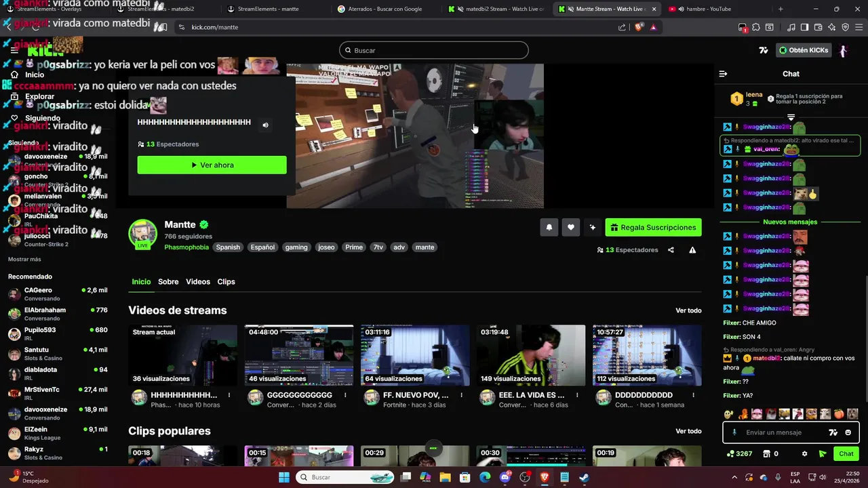
Task: Open Brave playlist music note icon
Action: [791, 27]
